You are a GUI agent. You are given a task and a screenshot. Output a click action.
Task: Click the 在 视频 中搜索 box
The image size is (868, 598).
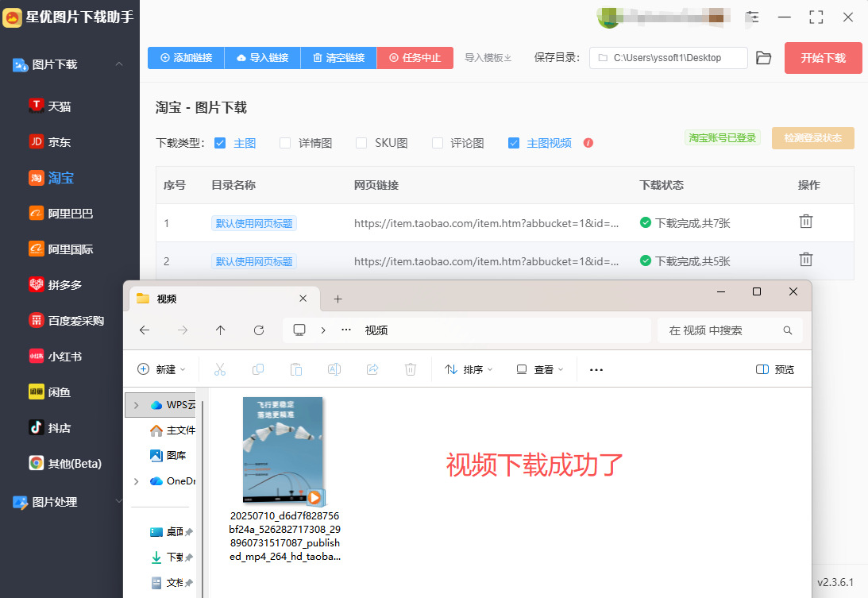tap(730, 330)
